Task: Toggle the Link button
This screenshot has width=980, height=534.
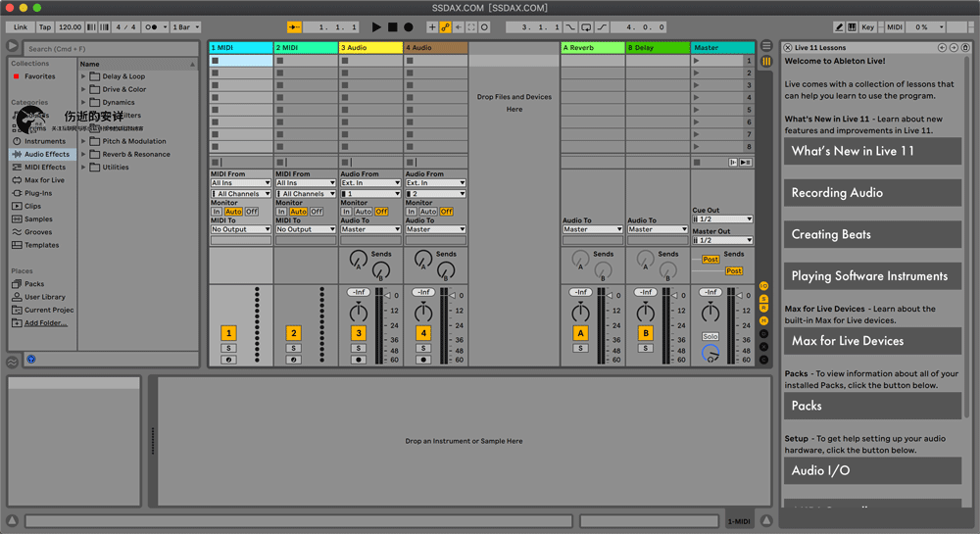Action: (21, 26)
